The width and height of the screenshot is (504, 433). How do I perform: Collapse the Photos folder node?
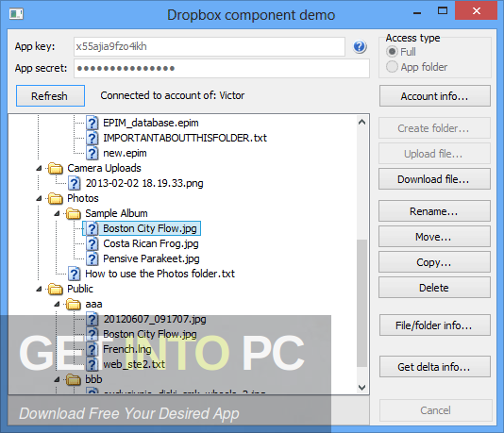click(x=39, y=198)
